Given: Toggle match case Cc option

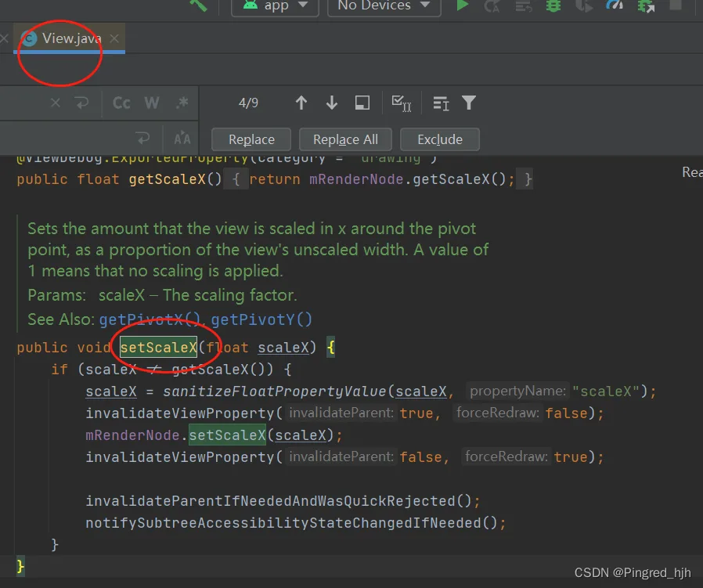Looking at the screenshot, I should pyautogui.click(x=121, y=103).
